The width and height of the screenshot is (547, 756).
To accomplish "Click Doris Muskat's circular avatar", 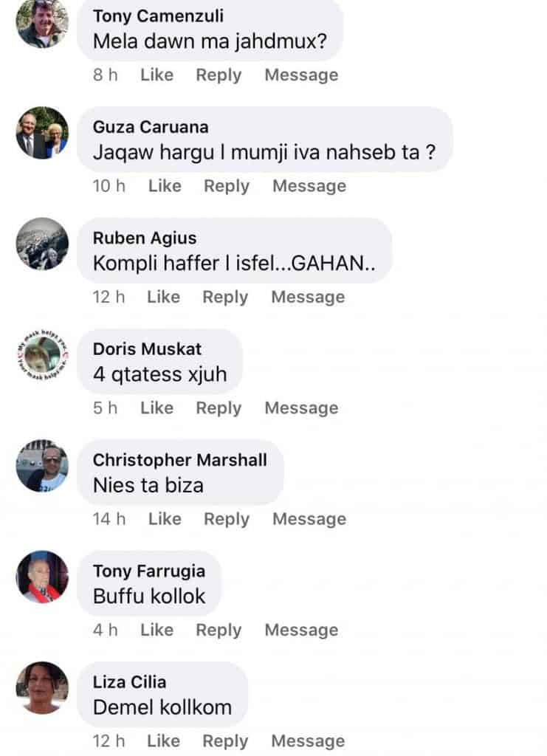I will pyautogui.click(x=42, y=355).
